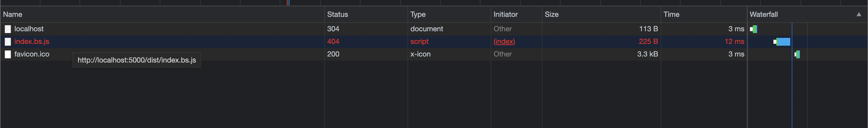The width and height of the screenshot is (868, 128).
Task: Click the Waterfall column header
Action: point(807,14)
